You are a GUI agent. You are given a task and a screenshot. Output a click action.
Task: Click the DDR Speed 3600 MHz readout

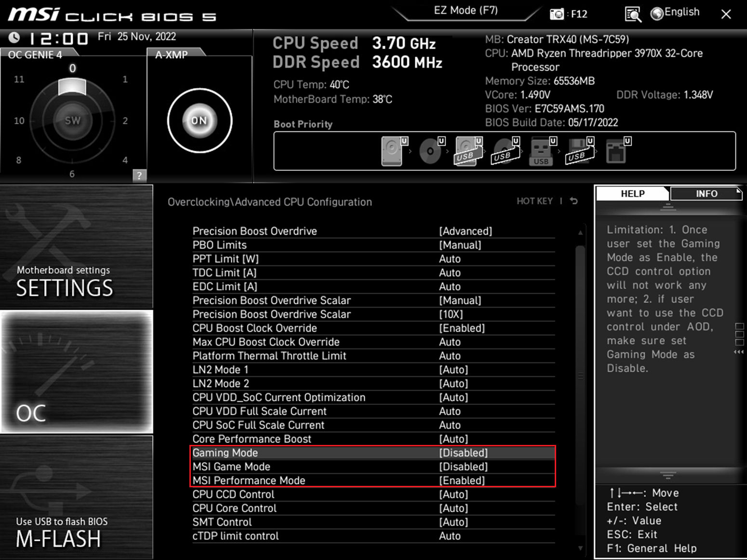(357, 62)
